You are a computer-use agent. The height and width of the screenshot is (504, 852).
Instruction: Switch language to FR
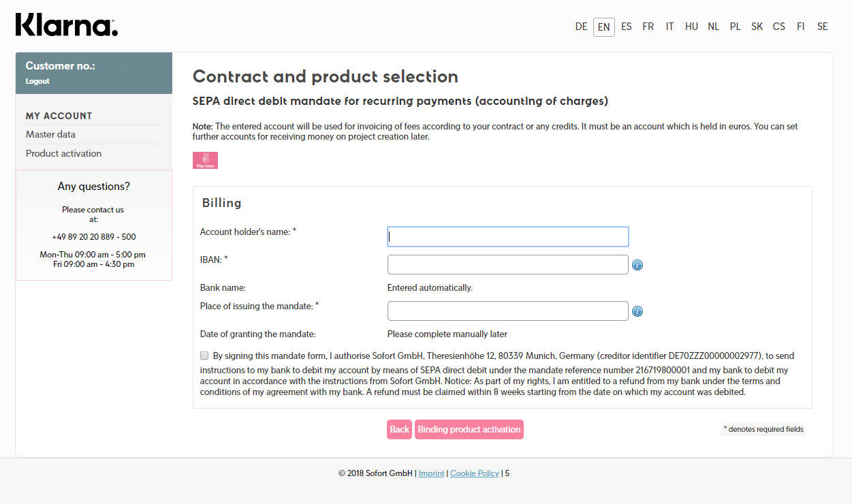tap(648, 27)
